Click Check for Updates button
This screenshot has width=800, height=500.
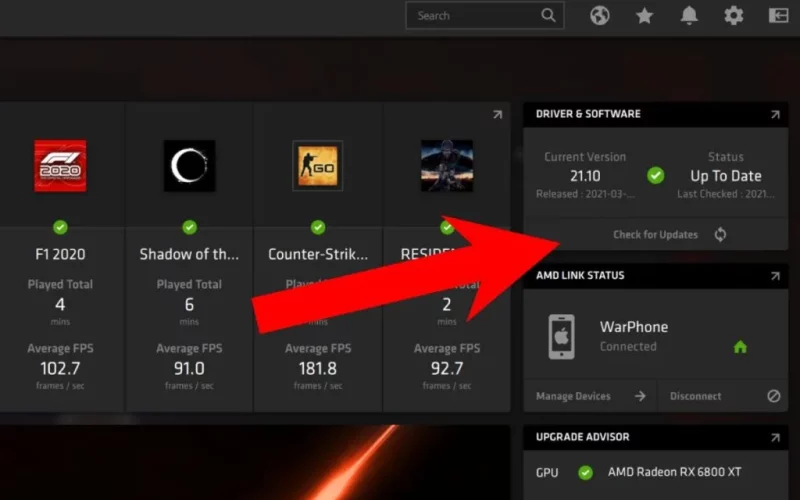(656, 235)
